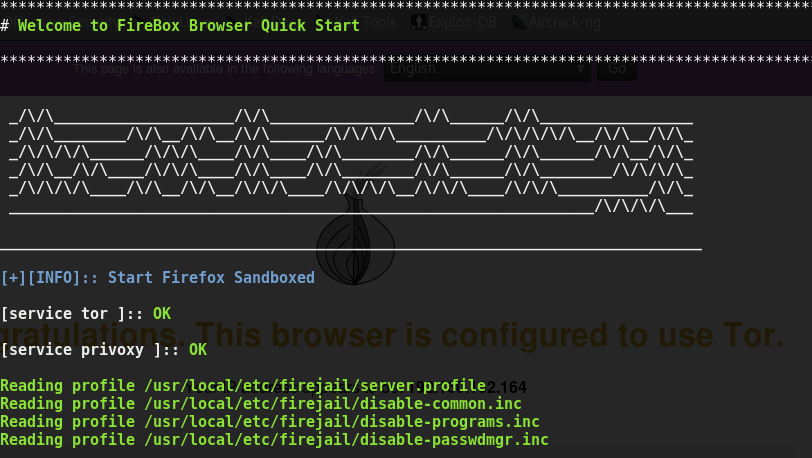Image resolution: width=812 pixels, height=458 pixels.
Task: Expand the English language dropdown
Action: (x=487, y=68)
